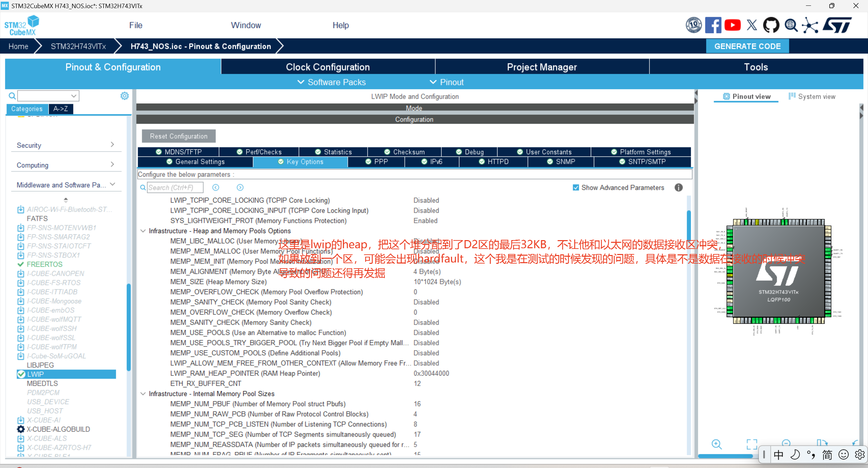The image size is (868, 468).
Task: Click the download icon next to I-CUBE-CANOPEN
Action: click(x=21, y=273)
